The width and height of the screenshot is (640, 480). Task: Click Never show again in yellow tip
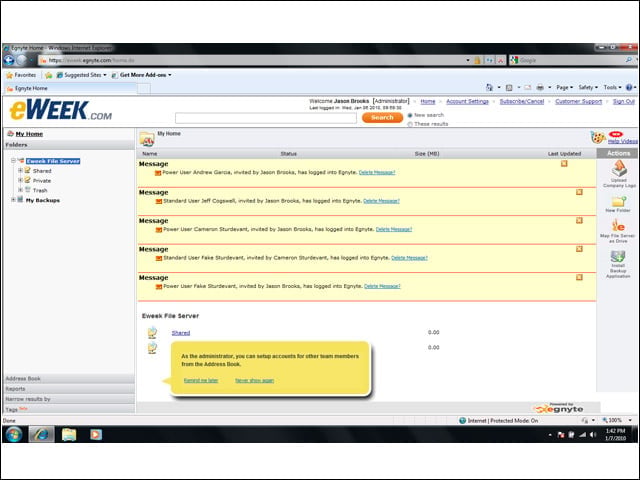[254, 380]
